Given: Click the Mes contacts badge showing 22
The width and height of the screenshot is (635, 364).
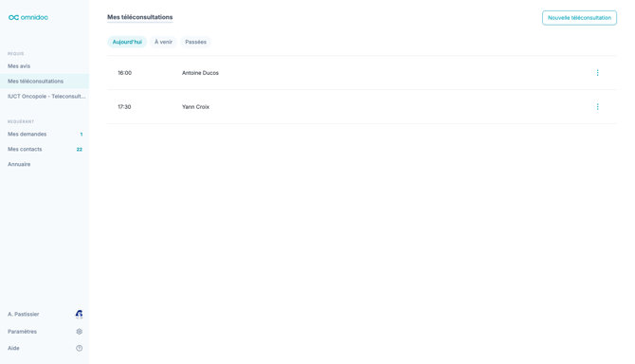Looking at the screenshot, I should tap(80, 150).
